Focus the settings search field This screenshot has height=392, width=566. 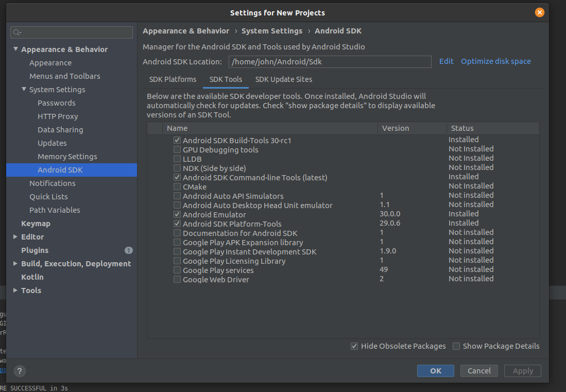click(72, 32)
